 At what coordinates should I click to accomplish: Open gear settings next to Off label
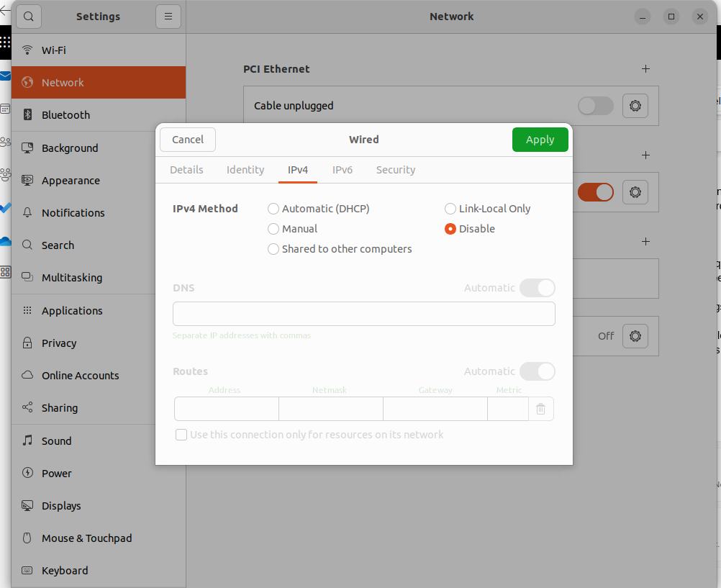[x=635, y=336]
